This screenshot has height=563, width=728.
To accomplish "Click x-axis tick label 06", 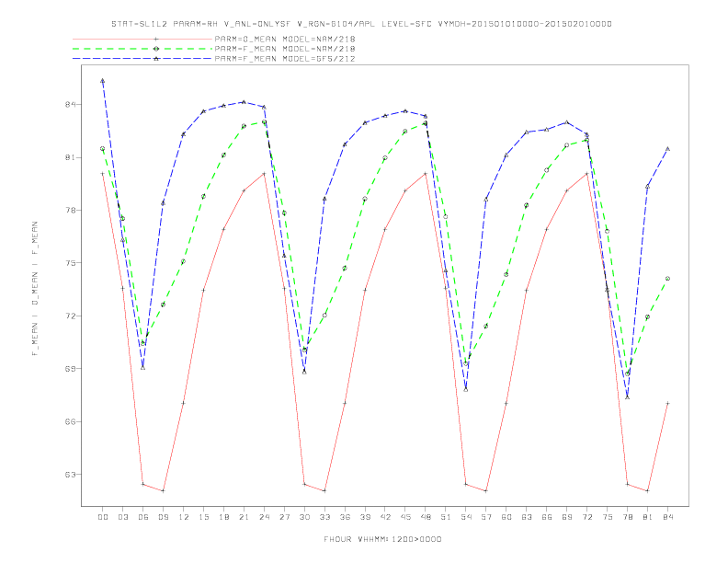I will tap(143, 517).
